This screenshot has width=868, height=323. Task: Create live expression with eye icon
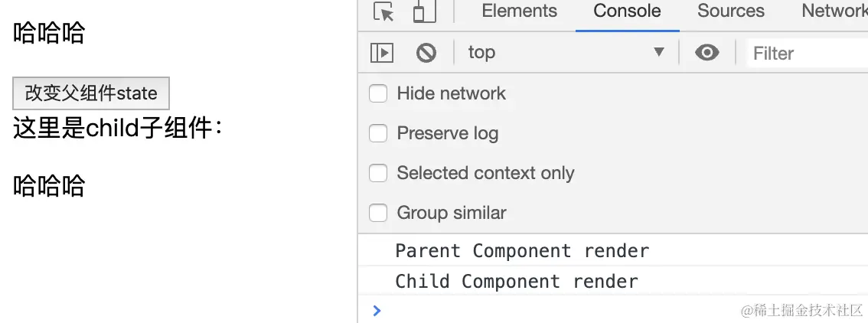coord(707,53)
